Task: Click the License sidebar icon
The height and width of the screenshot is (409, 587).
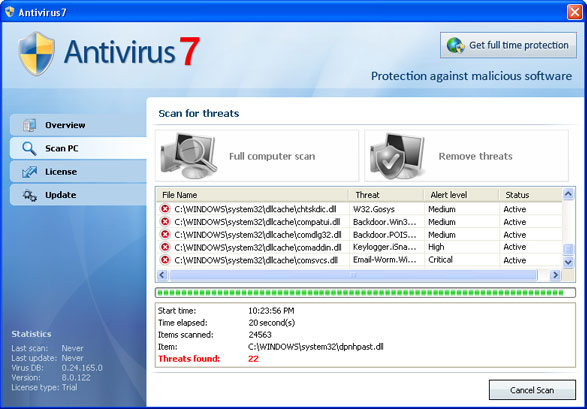Action: (29, 172)
